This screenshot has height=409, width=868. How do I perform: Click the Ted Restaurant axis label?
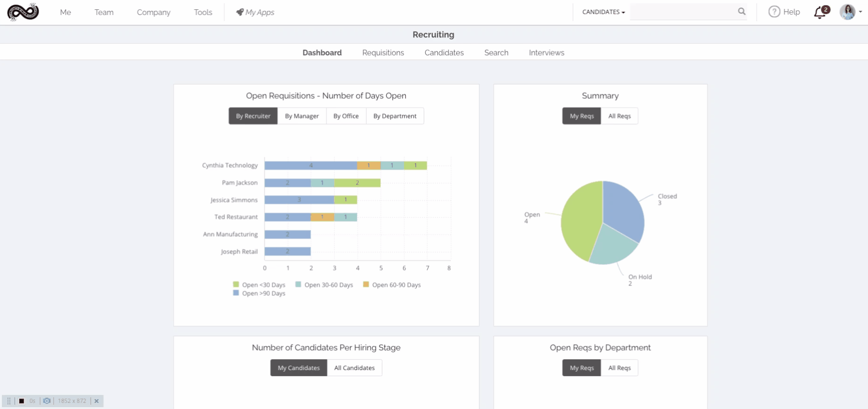[236, 217]
